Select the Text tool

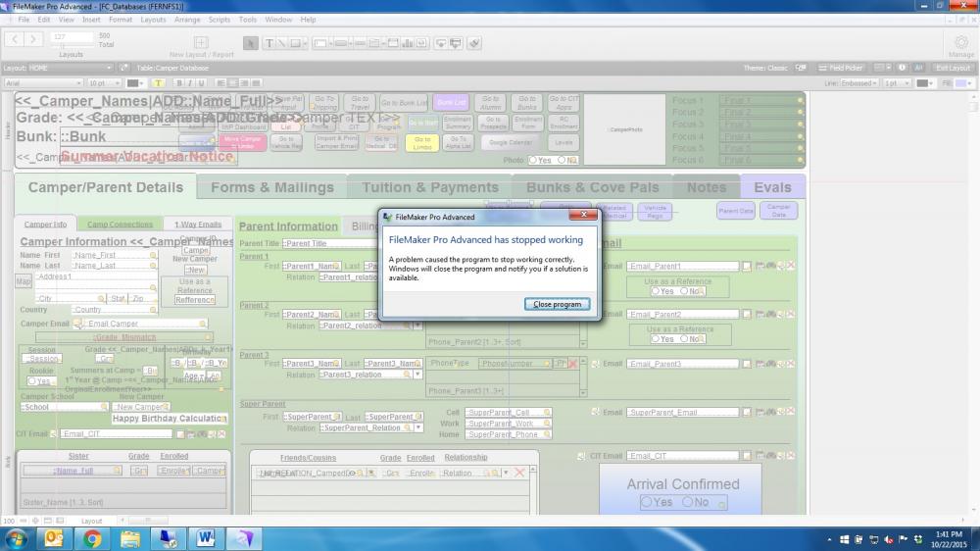pos(268,43)
